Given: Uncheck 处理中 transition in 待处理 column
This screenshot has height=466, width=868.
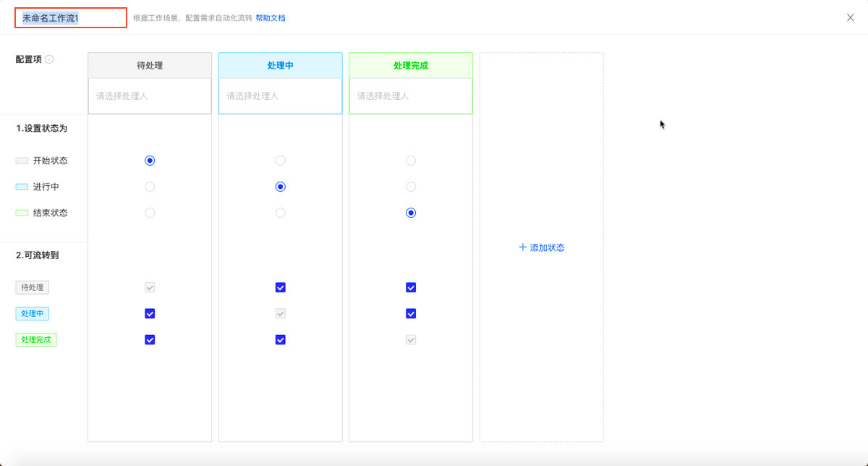Looking at the screenshot, I should 150,313.
